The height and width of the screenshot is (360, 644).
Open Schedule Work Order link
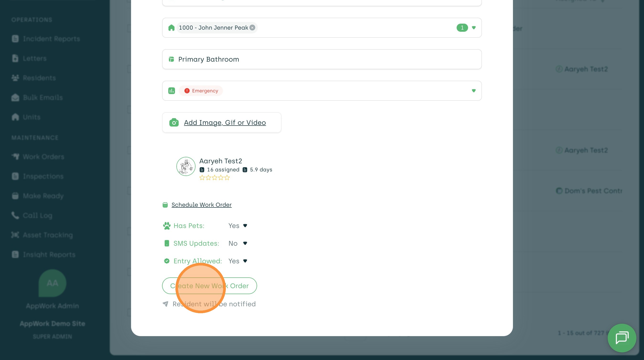point(201,205)
